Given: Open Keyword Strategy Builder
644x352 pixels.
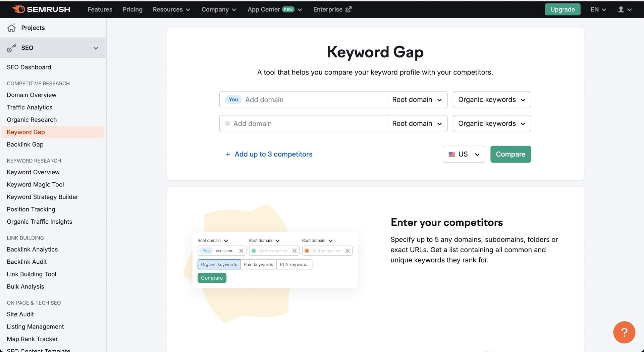Looking at the screenshot, I should (43, 197).
